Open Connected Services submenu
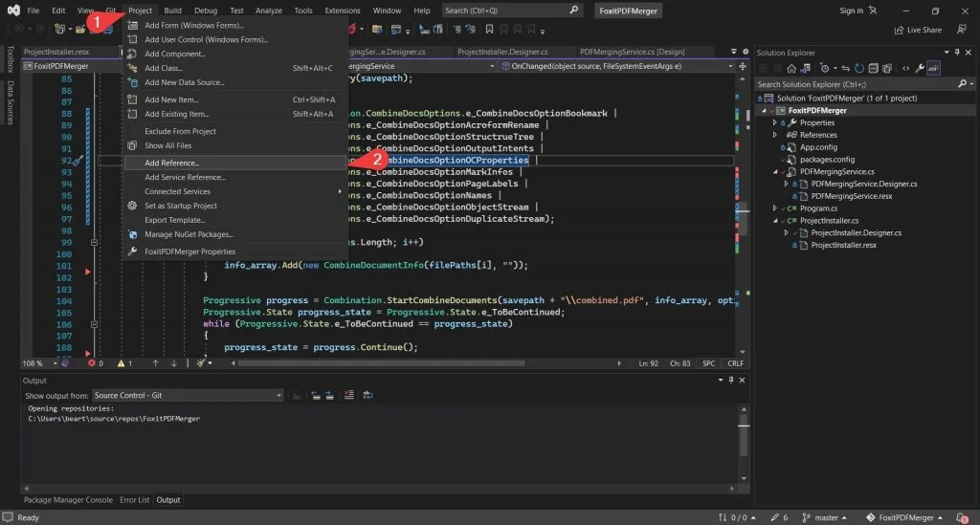 pos(235,191)
